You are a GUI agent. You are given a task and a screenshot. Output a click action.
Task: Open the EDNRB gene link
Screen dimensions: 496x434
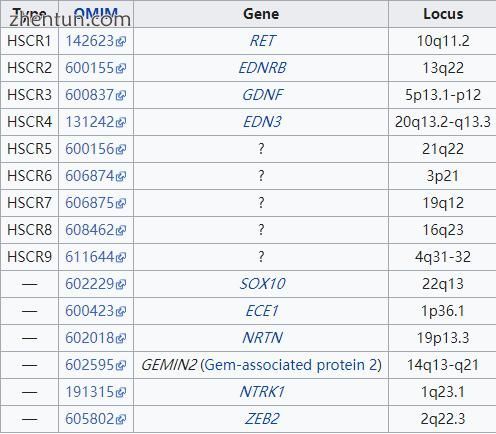pos(262,68)
